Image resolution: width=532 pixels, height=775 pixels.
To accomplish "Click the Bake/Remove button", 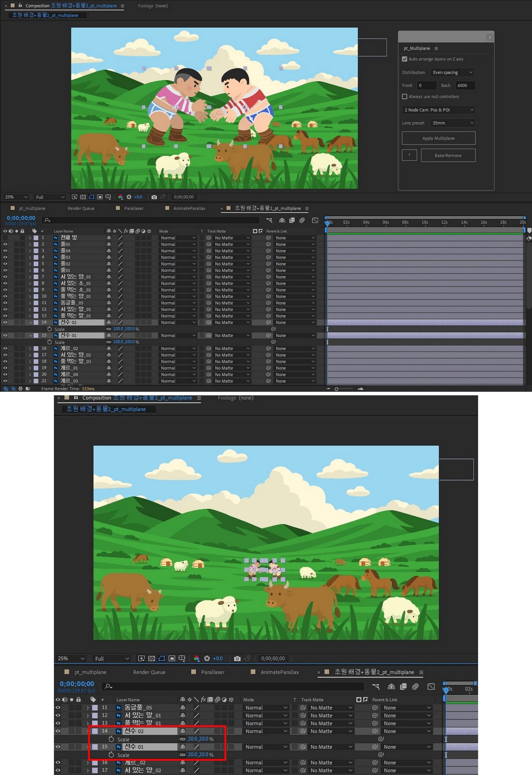I will [x=448, y=155].
